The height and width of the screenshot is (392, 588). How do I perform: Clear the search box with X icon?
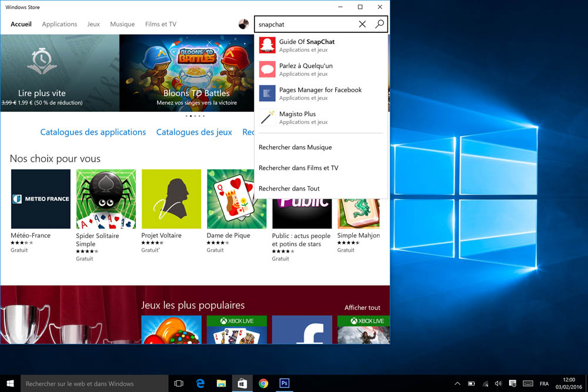tap(362, 24)
